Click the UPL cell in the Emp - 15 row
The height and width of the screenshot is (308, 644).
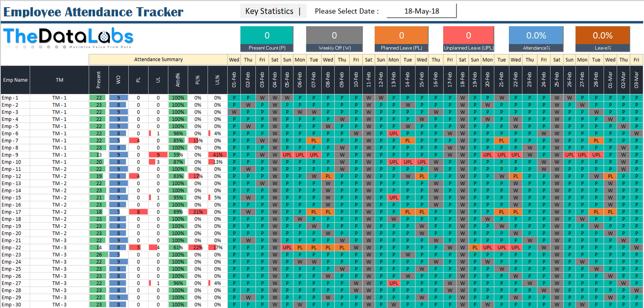coord(394,198)
